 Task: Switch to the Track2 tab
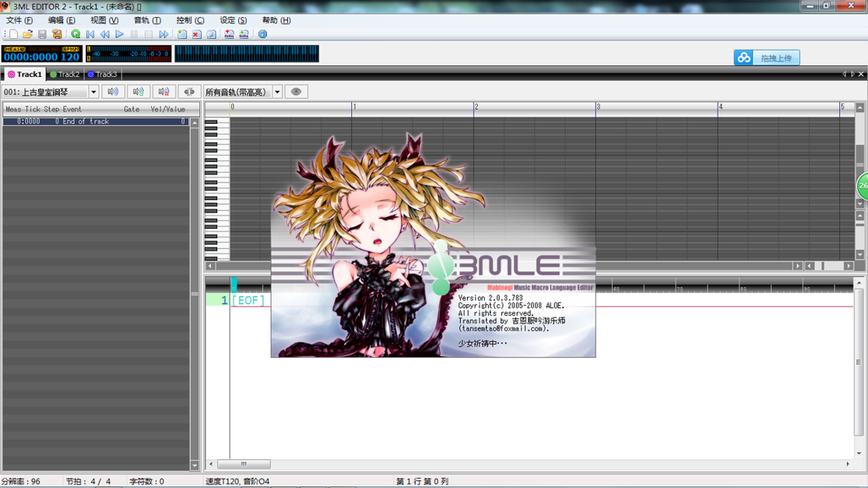click(x=65, y=75)
